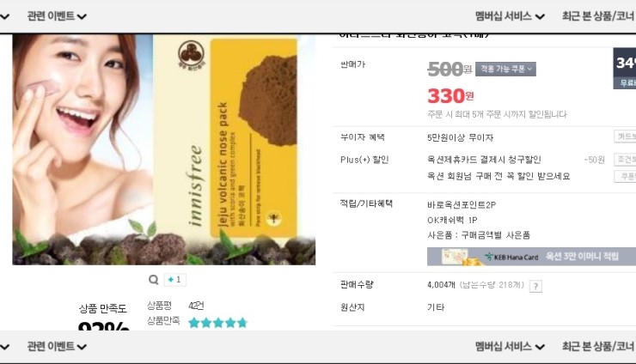The image size is (636, 364).
Task: Click the button beside the -50원 discount
Action: click(625, 160)
